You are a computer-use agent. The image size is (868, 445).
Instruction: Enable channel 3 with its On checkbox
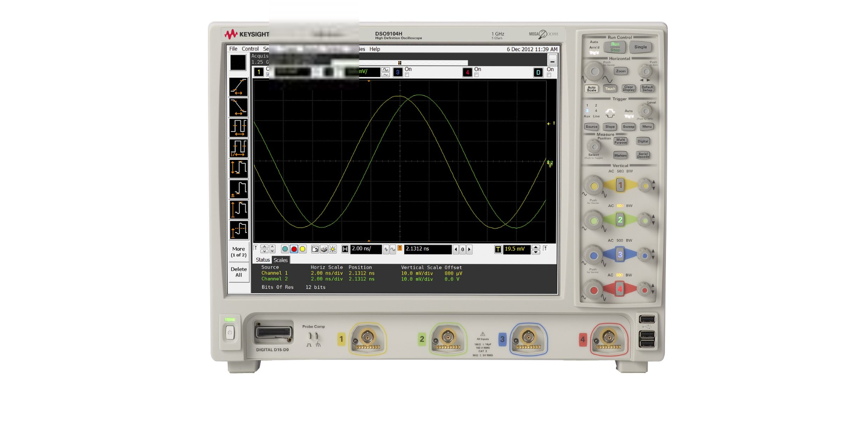(406, 74)
